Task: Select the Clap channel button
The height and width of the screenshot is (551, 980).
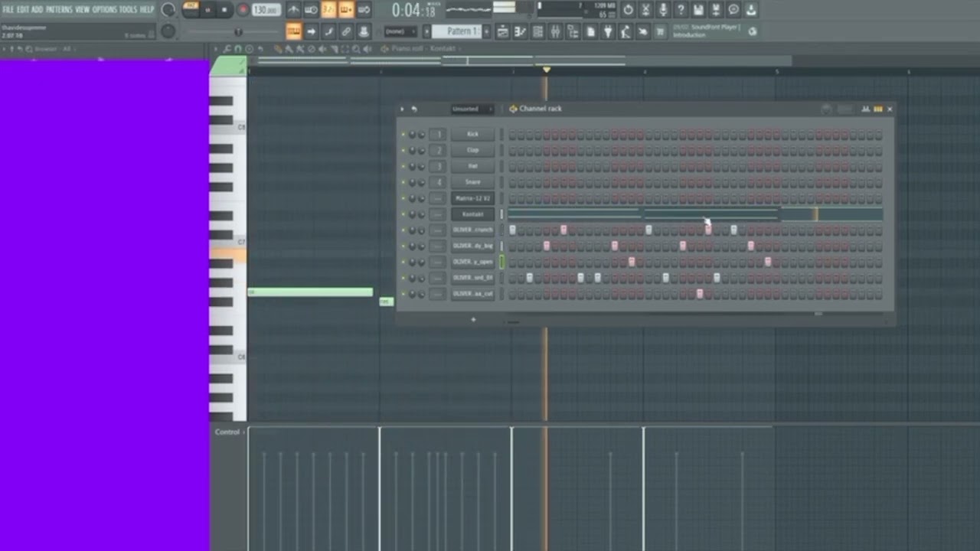Action: tap(472, 150)
